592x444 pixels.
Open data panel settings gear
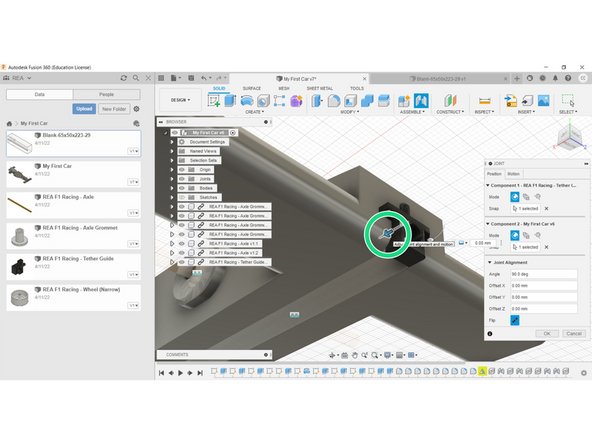[136, 109]
